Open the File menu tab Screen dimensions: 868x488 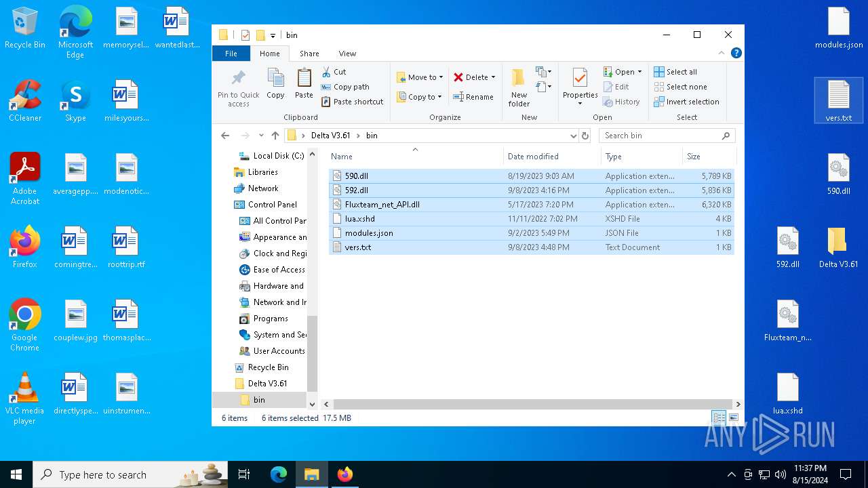231,54
